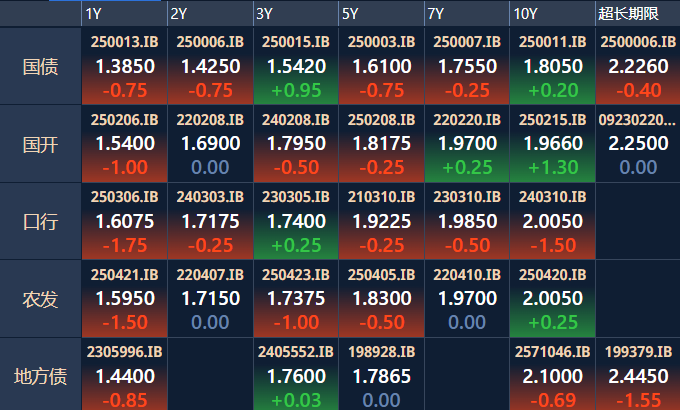
Task: Click 农发 bond 250421.IB at 1.5950
Action: point(124,298)
